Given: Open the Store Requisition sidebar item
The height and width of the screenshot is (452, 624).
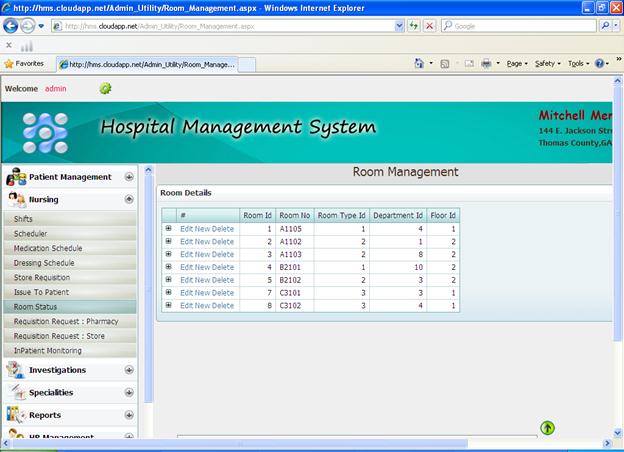Looking at the screenshot, I should click(42, 277).
